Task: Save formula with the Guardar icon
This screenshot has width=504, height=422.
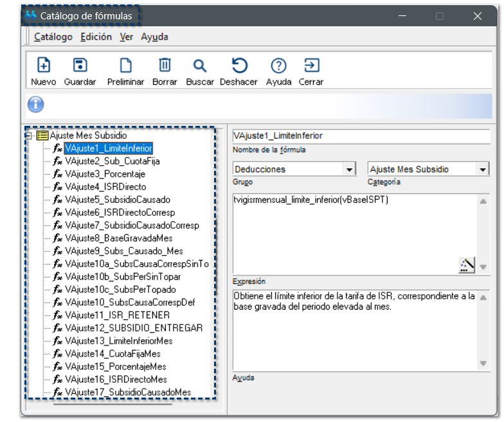Action: 80,66
